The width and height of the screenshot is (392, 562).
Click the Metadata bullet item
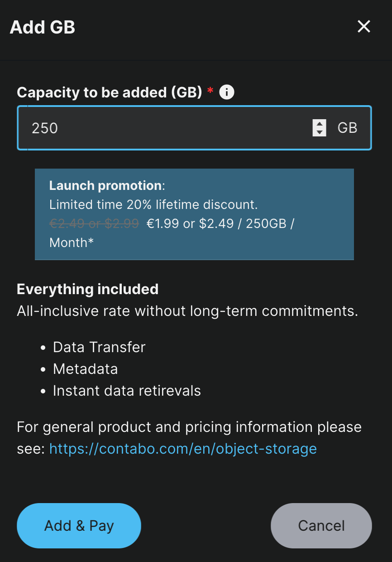[86, 369]
